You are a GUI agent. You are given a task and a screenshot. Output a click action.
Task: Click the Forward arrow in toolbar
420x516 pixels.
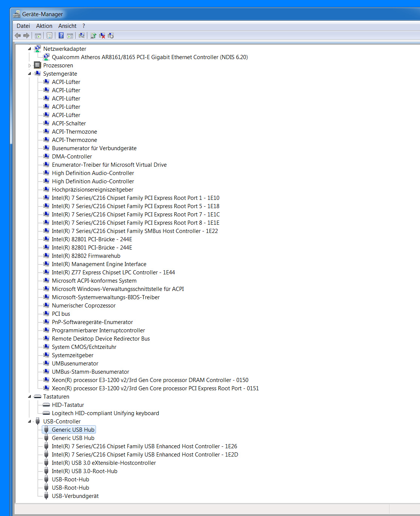(x=26, y=35)
